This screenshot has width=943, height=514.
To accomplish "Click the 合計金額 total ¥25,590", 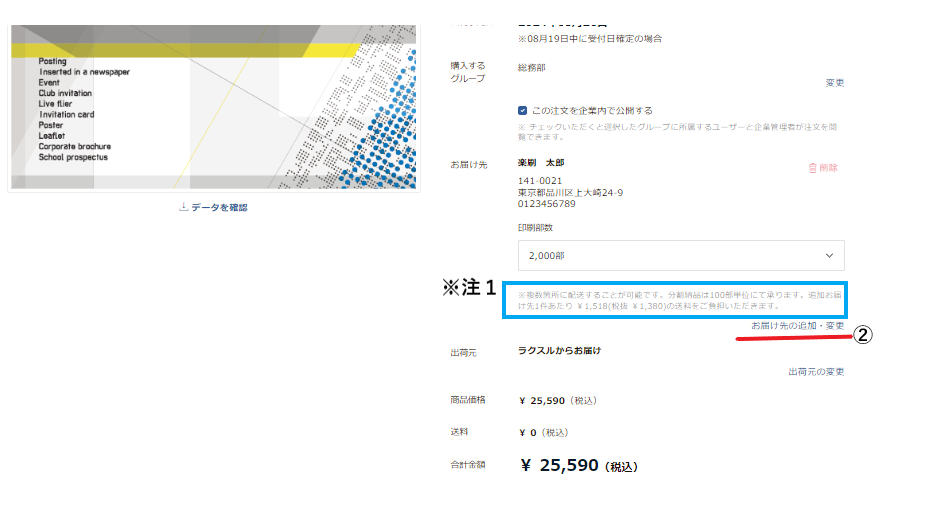I will [578, 466].
